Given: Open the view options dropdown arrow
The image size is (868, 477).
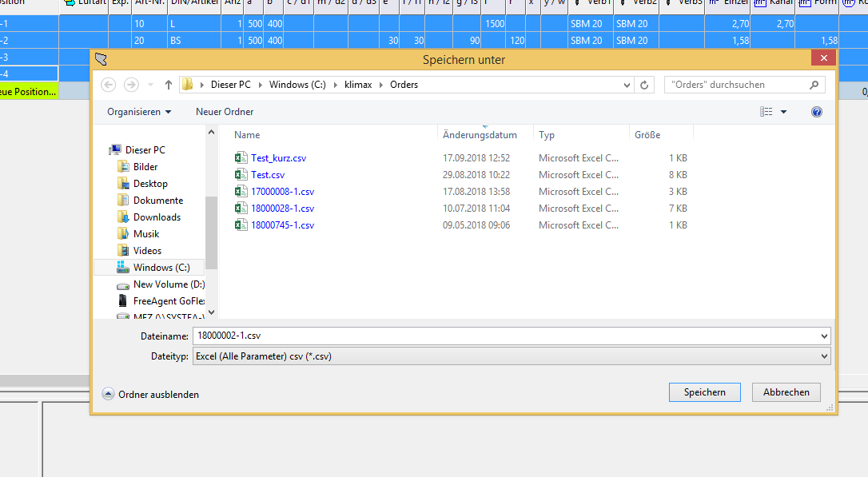Looking at the screenshot, I should click(784, 112).
